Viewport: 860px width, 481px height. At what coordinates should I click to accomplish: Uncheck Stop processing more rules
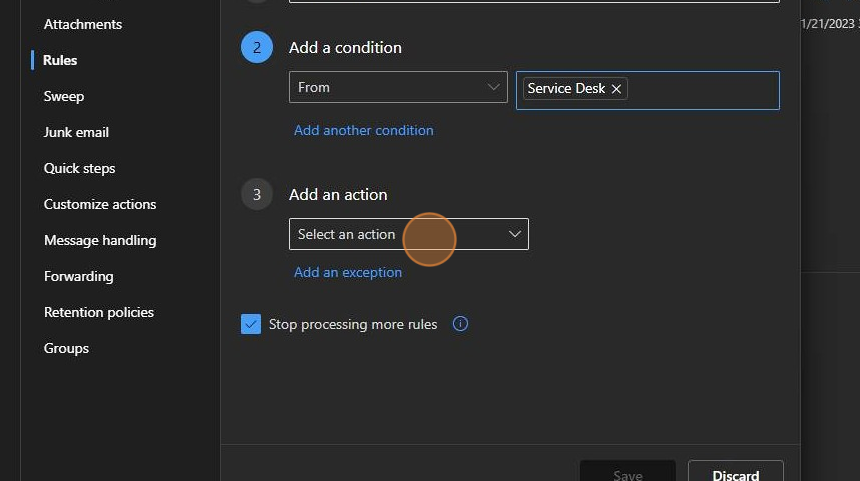(251, 324)
